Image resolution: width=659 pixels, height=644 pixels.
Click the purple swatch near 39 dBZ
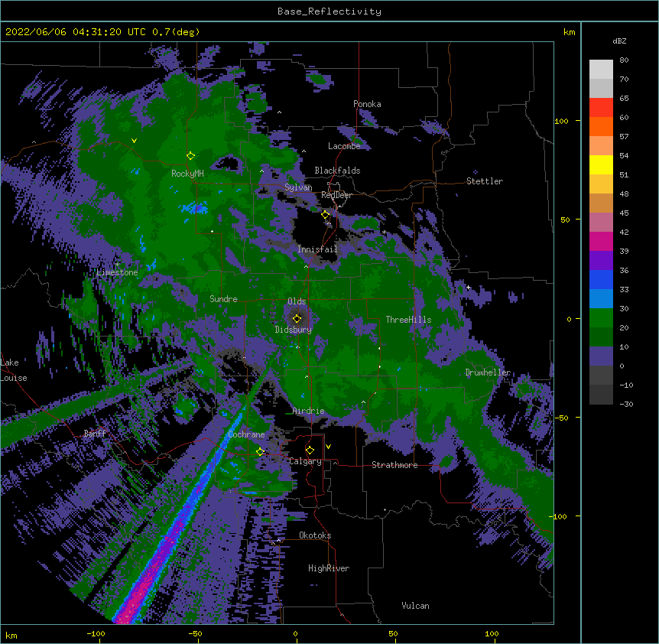pos(601,261)
